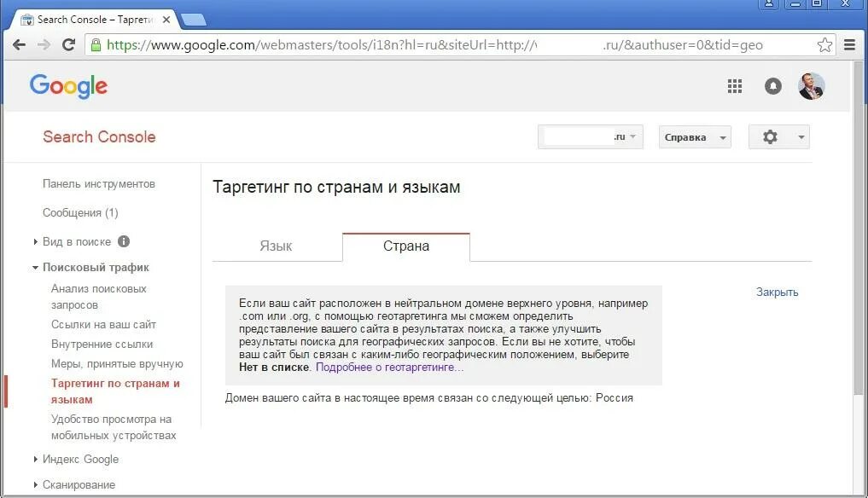The height and width of the screenshot is (498, 868).
Task: Reload the page with the refresh icon
Action: coord(68,45)
